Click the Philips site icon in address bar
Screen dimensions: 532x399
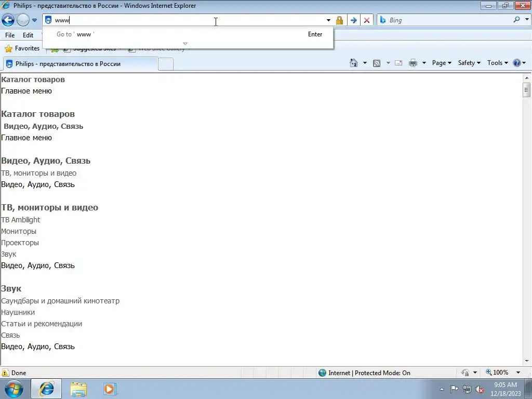(48, 20)
